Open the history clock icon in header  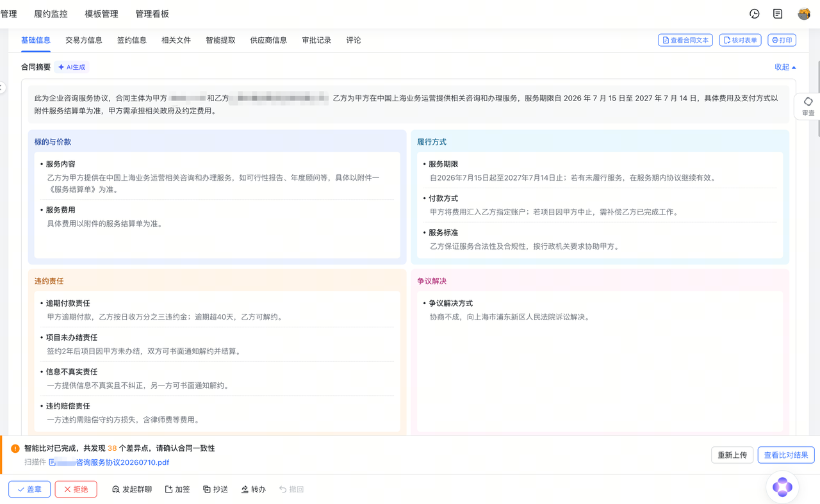[755, 13]
